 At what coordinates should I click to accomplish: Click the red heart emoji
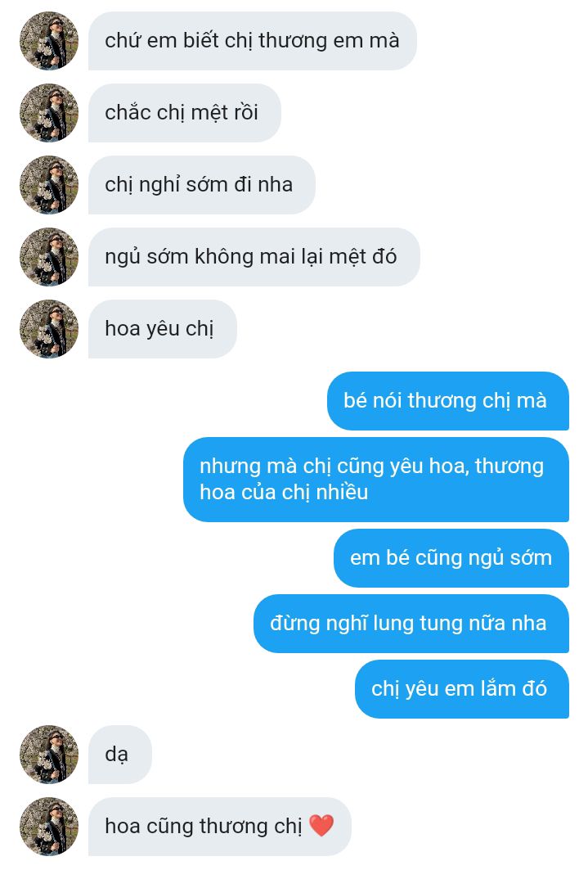point(321,826)
